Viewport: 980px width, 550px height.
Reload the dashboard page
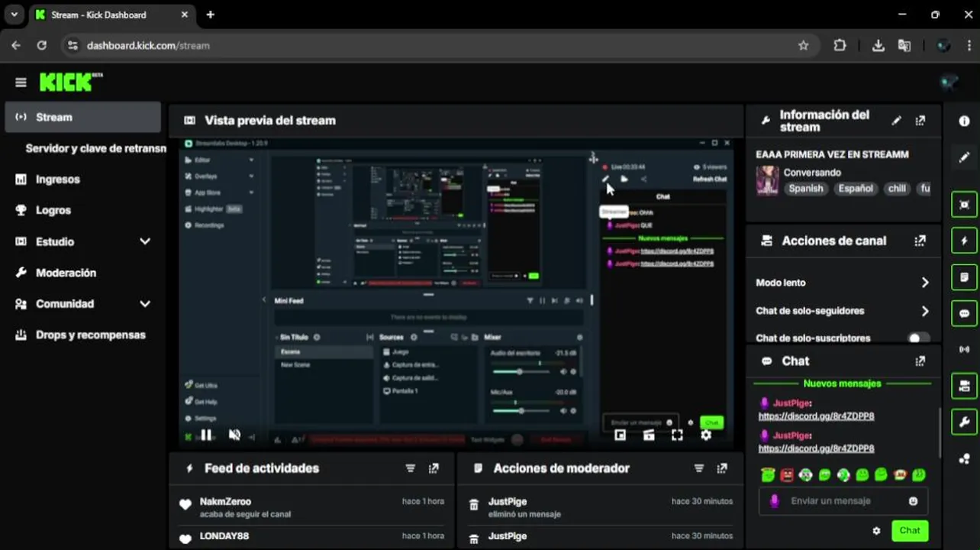(x=41, y=46)
